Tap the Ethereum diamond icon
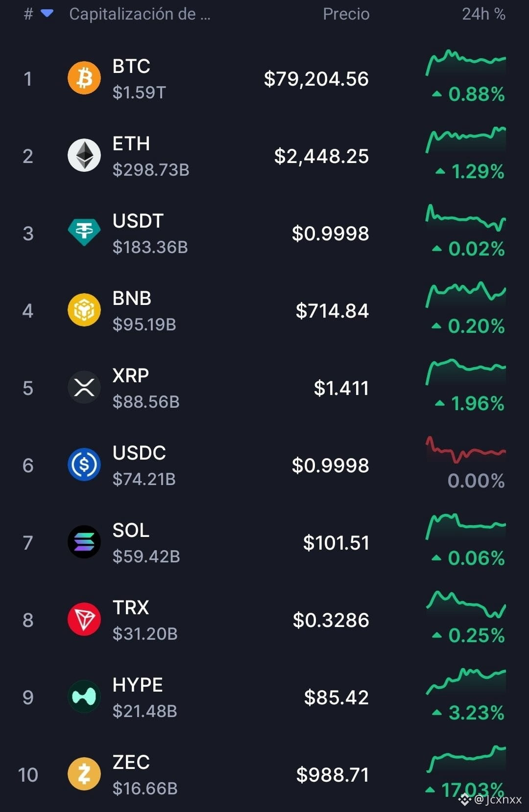The width and height of the screenshot is (529, 812). 84,155
